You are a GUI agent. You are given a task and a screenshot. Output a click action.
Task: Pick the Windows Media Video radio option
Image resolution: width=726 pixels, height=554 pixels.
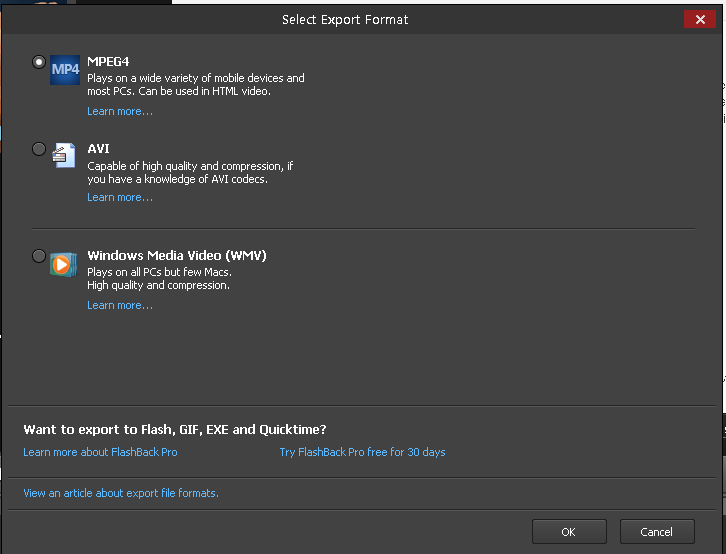tap(39, 256)
